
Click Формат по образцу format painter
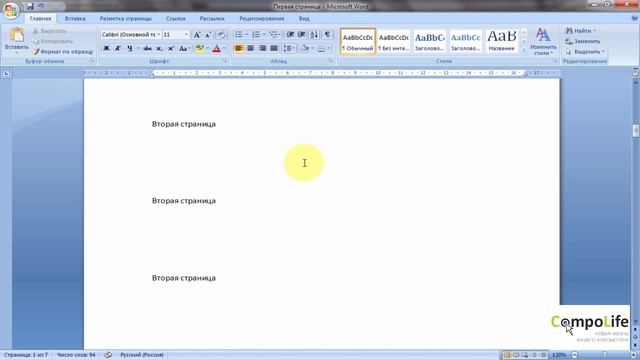(x=63, y=52)
